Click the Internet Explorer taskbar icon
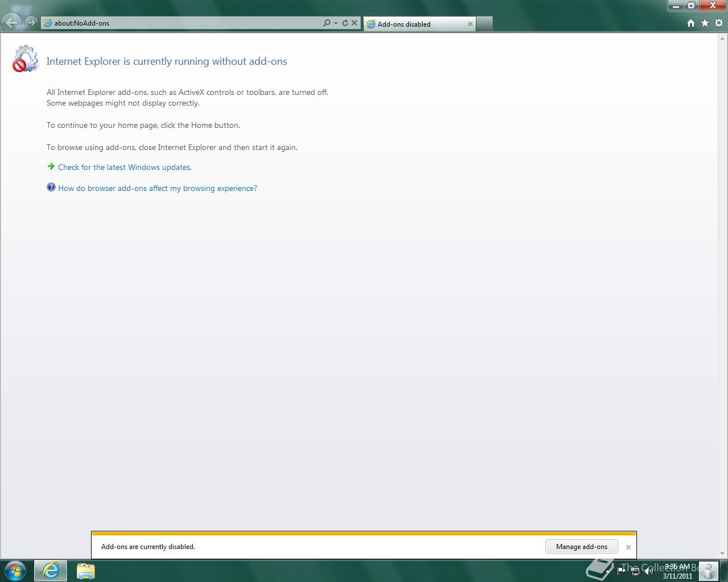This screenshot has width=728, height=582. [x=51, y=571]
